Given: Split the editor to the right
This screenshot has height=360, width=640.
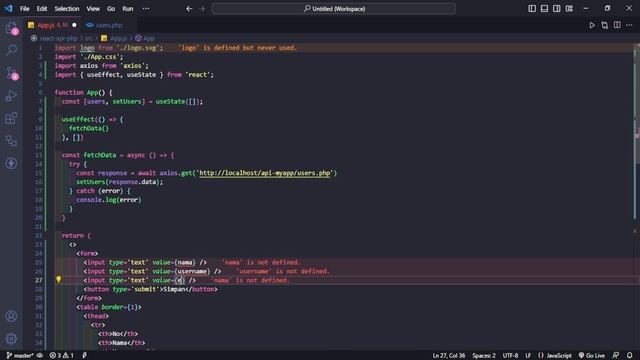Looking at the screenshot, I should (x=617, y=25).
